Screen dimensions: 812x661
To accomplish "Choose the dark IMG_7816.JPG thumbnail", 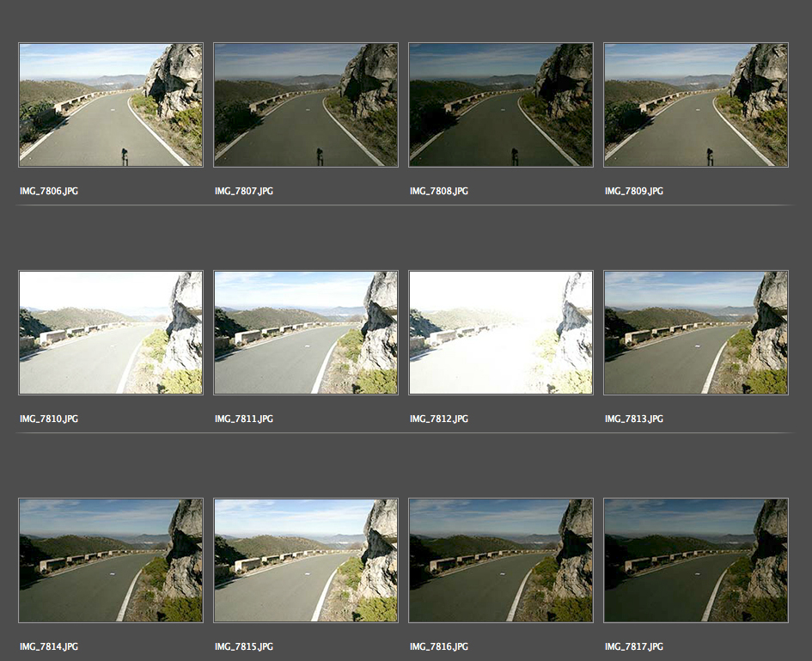I will coord(501,560).
